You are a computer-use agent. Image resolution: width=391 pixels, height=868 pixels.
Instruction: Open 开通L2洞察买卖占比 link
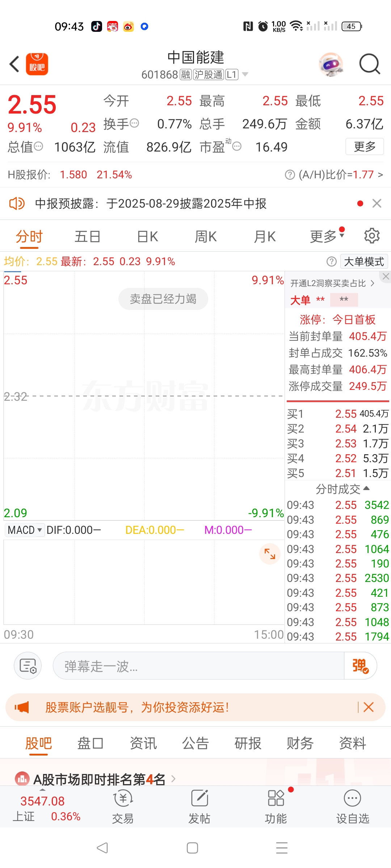point(332,283)
